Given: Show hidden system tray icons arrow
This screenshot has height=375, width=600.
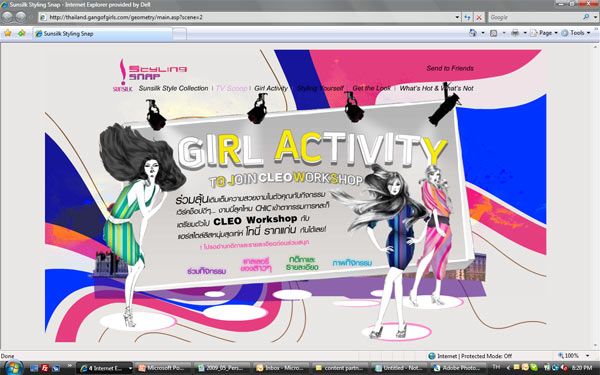Looking at the screenshot, I should click(508, 368).
